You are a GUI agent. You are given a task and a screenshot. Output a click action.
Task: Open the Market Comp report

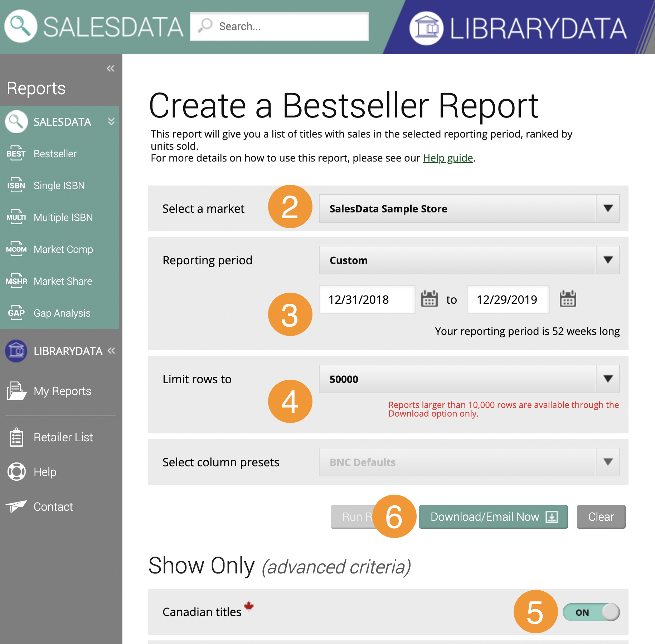coord(63,249)
